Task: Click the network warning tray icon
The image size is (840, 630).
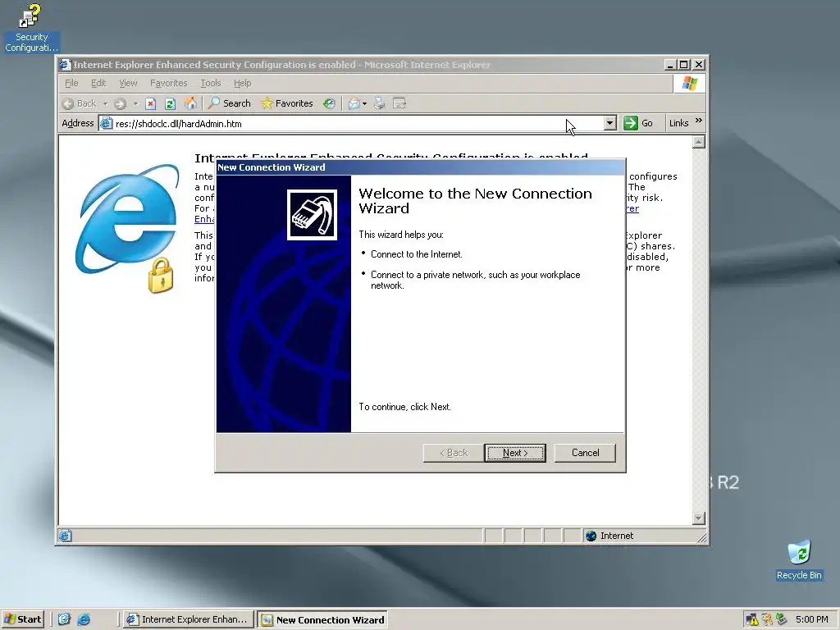Action: (752, 620)
